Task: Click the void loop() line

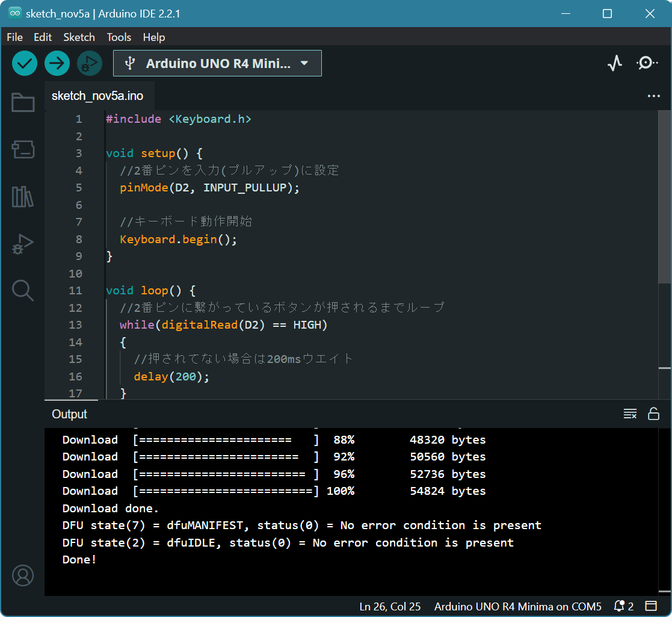Action: (x=151, y=290)
